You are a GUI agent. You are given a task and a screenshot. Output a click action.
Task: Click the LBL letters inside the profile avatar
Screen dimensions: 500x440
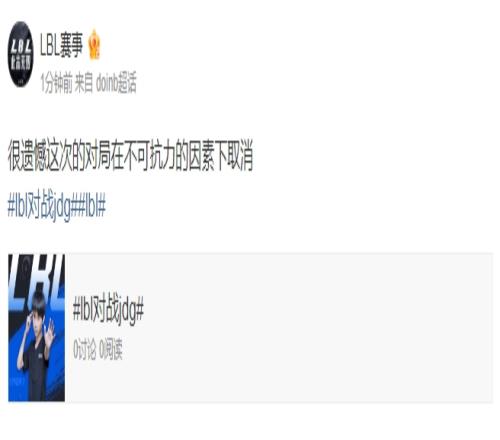click(x=21, y=46)
